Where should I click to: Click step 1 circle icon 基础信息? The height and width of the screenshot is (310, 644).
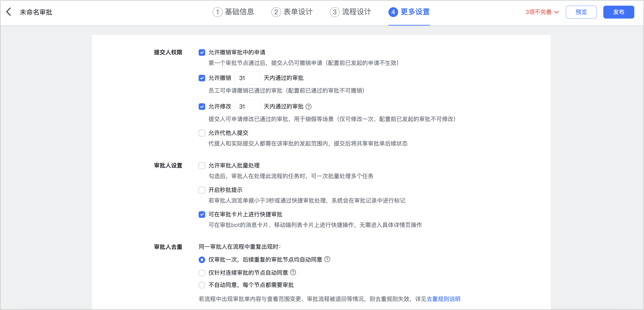(x=217, y=12)
